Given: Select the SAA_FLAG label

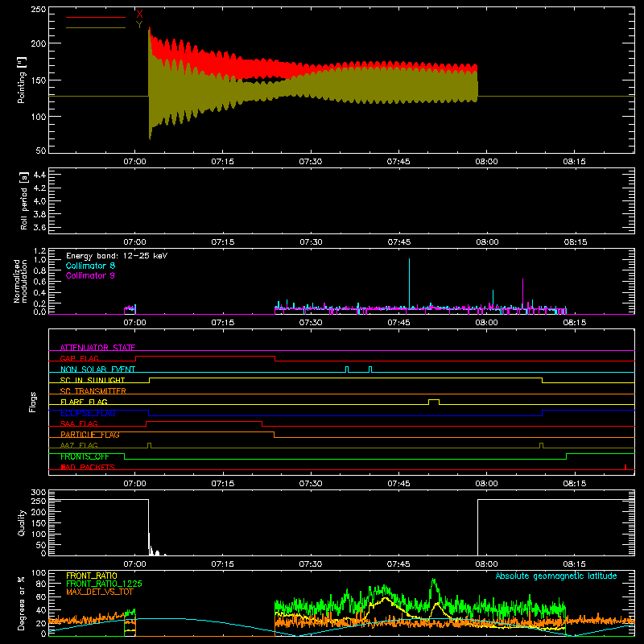Looking at the screenshot, I should coord(79,423).
